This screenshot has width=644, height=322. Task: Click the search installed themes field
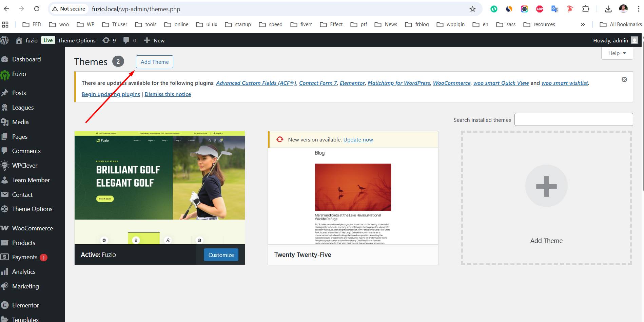coord(573,119)
